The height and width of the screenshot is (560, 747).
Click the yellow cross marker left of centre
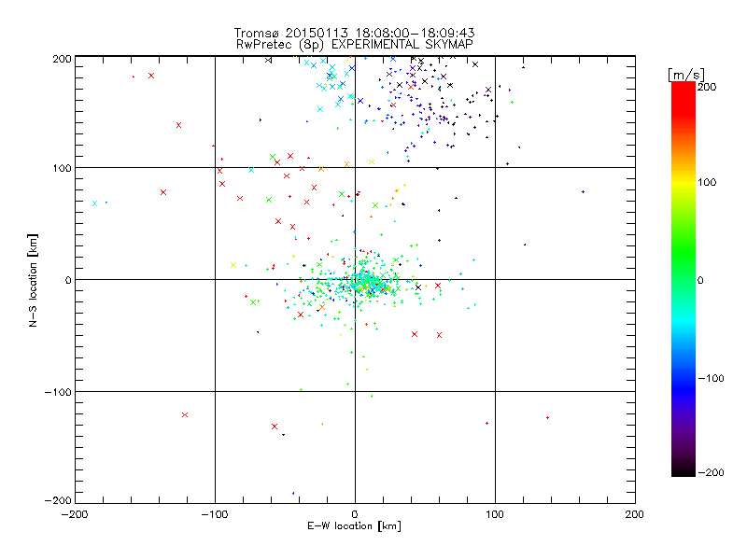point(233,265)
